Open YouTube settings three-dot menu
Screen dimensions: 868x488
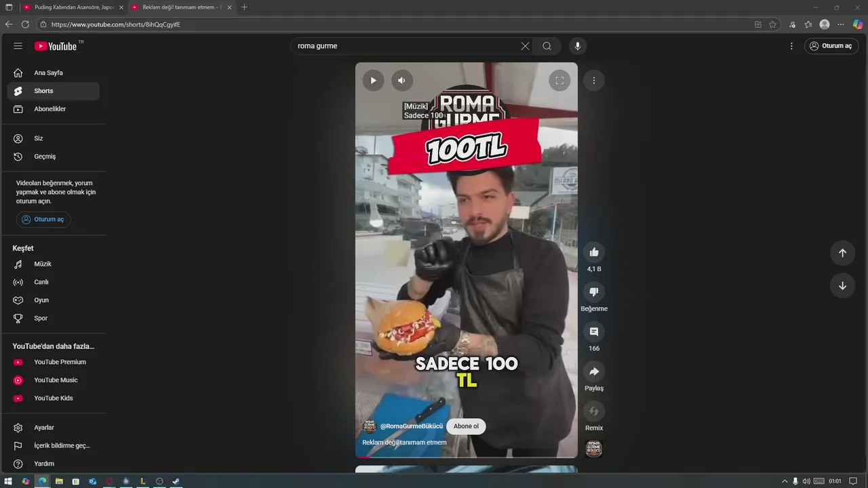pyautogui.click(x=791, y=46)
